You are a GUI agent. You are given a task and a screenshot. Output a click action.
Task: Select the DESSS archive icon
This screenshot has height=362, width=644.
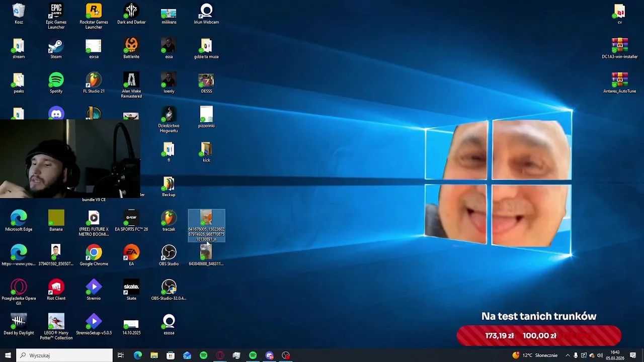(206, 83)
